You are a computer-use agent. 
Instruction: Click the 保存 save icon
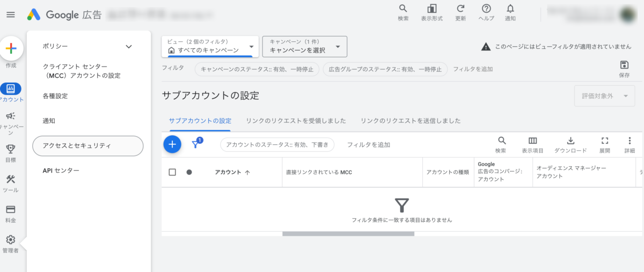tap(624, 65)
